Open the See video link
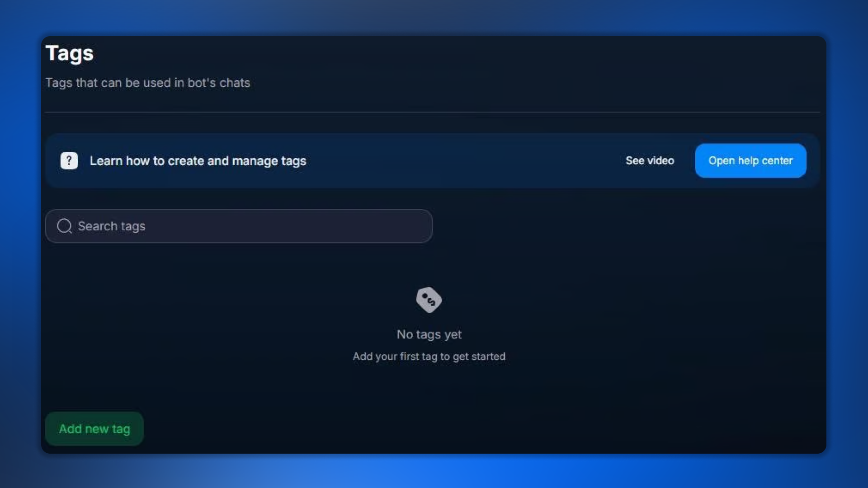The width and height of the screenshot is (868, 488). click(650, 161)
